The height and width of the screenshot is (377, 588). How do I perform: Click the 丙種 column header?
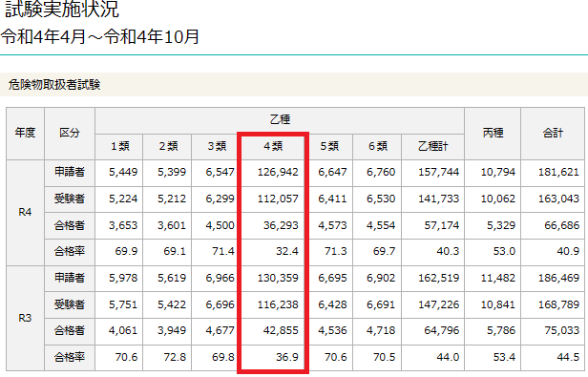coord(493,134)
